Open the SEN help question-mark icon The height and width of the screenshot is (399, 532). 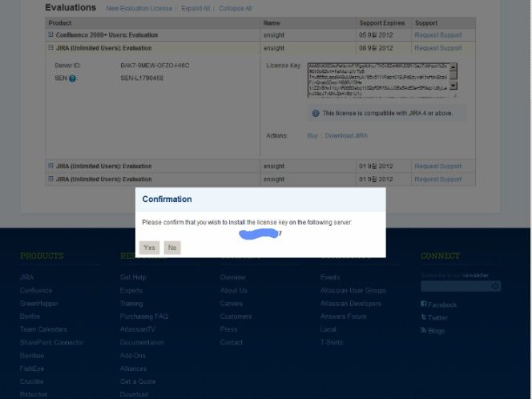pyautogui.click(x=72, y=79)
